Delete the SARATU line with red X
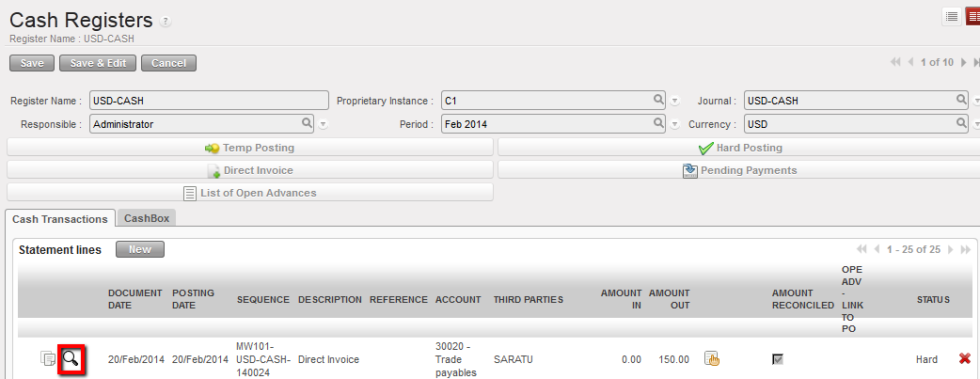The width and height of the screenshot is (980, 379). (x=964, y=358)
